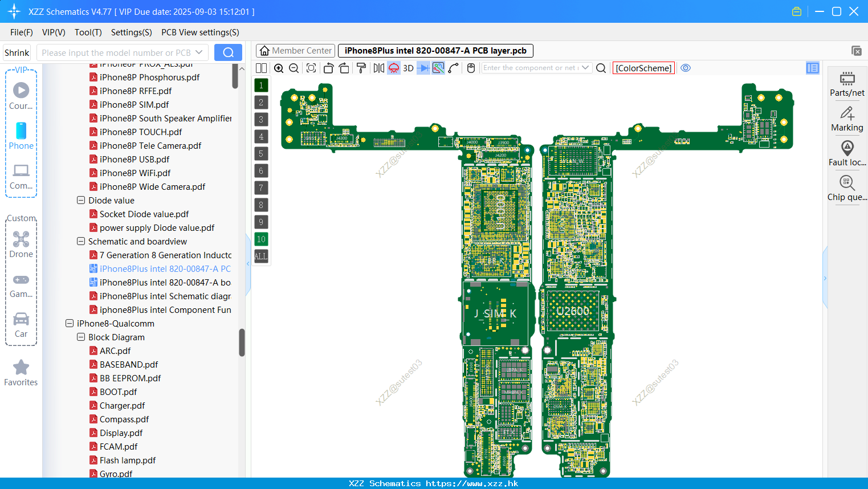The height and width of the screenshot is (489, 868).
Task: Open iPhone8P USB.pdf
Action: (x=135, y=160)
